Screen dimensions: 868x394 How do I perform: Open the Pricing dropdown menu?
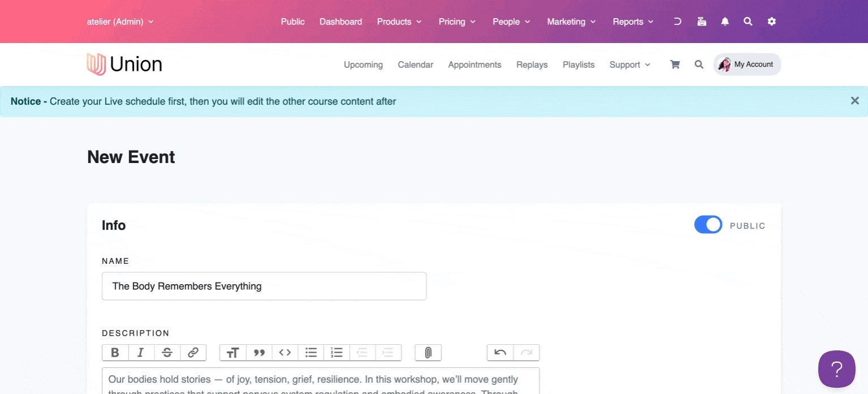click(457, 22)
